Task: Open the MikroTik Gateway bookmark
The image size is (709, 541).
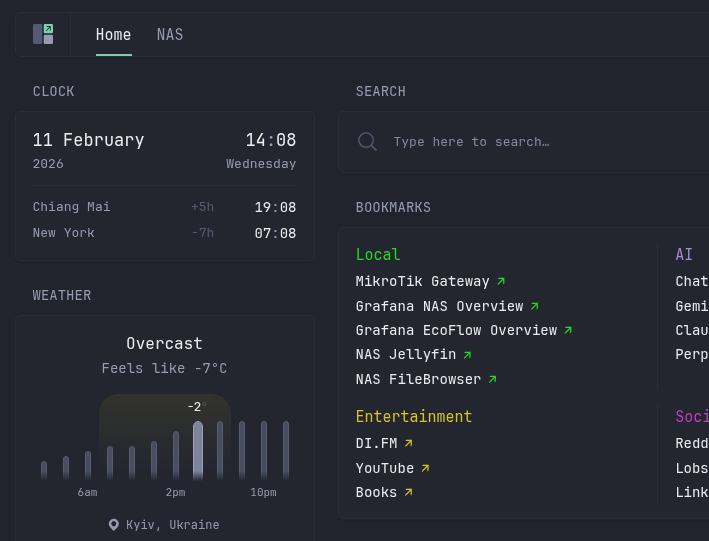Action: (422, 282)
